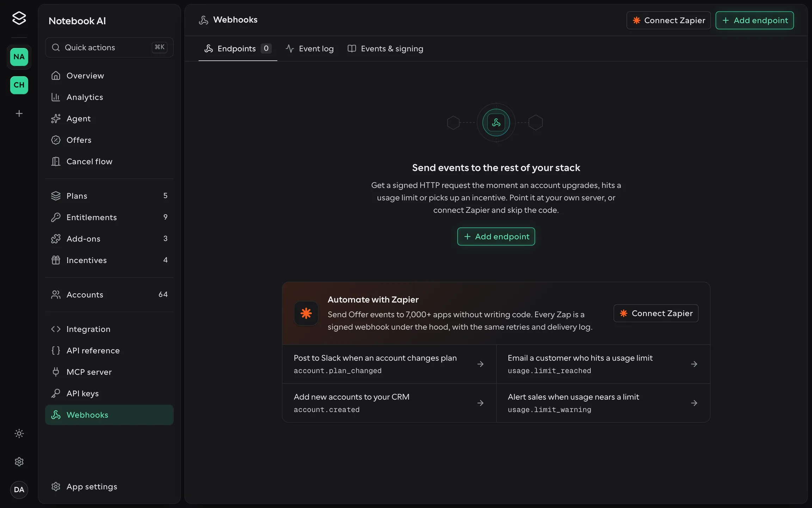Open Overview in the sidebar
812x508 pixels.
(x=109, y=75)
